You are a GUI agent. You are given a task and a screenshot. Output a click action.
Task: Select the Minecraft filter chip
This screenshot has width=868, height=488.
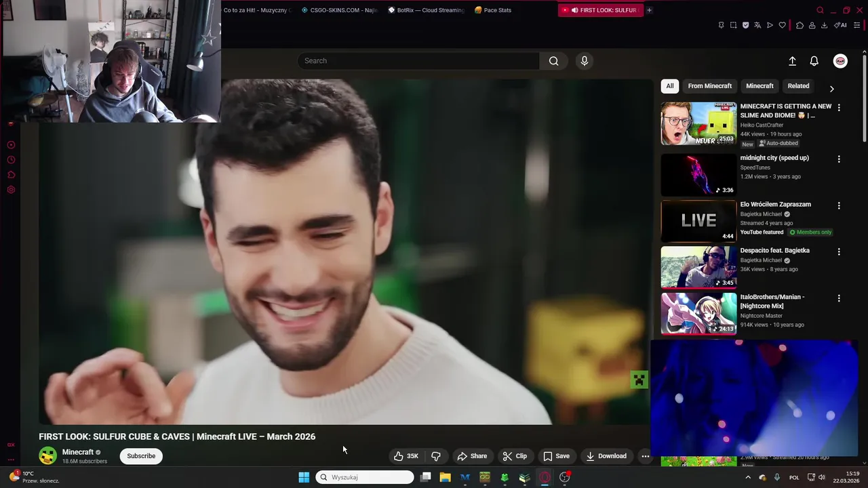point(759,86)
